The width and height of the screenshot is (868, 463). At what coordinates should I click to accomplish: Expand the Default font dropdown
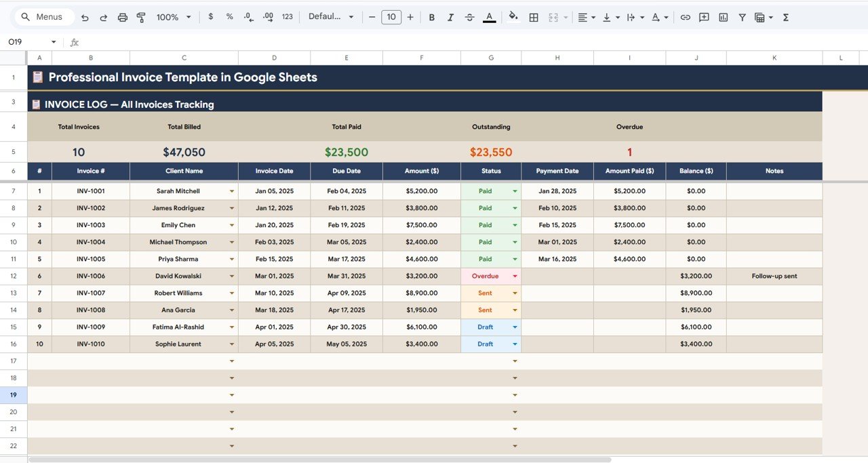[332, 17]
